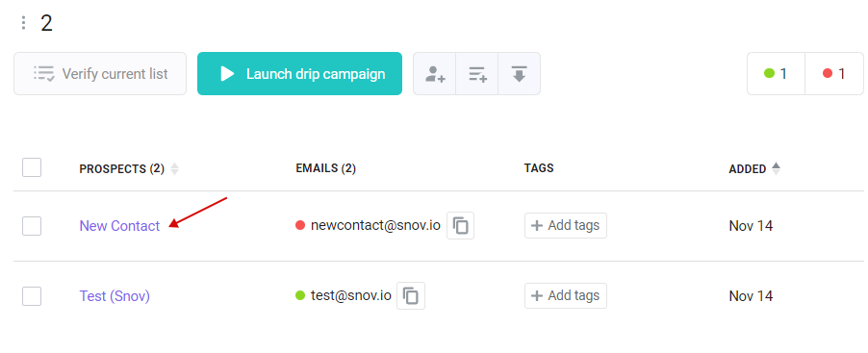Copy the test@snov.io email address
This screenshot has height=353, width=868.
[x=411, y=296]
